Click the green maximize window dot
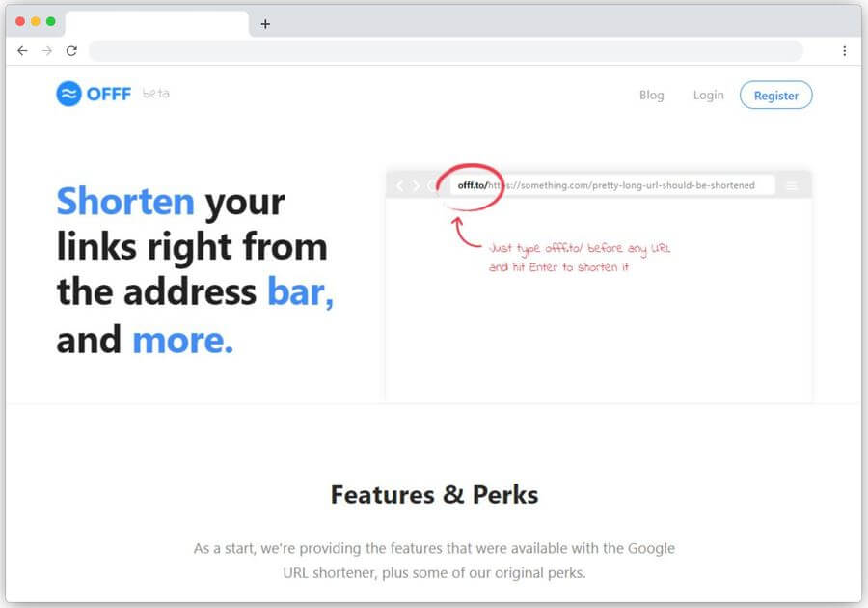This screenshot has width=868, height=608. (x=51, y=21)
